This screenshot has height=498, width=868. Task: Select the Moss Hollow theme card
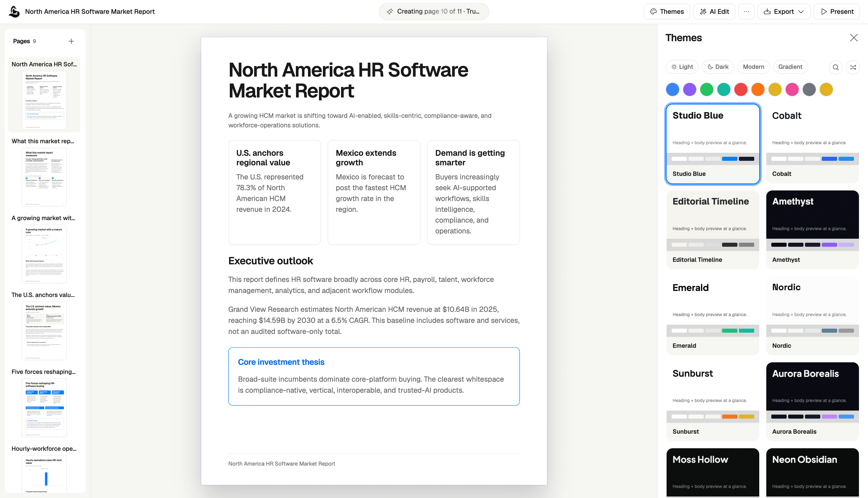click(713, 473)
